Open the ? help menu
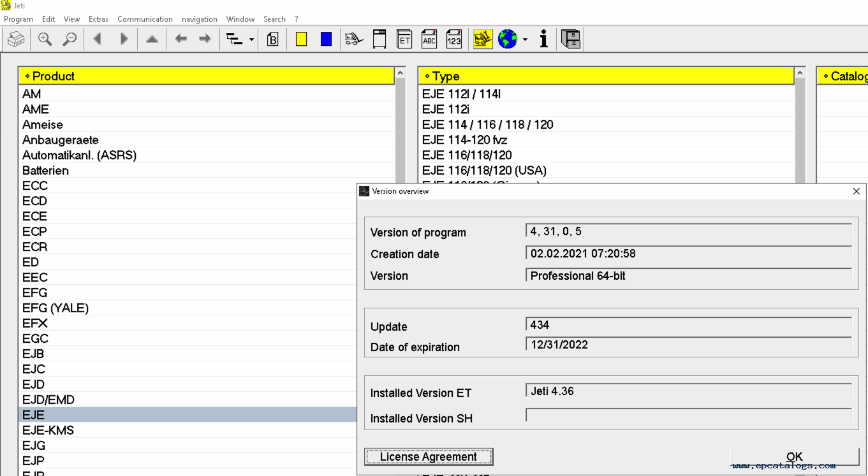The image size is (868, 476). (297, 19)
